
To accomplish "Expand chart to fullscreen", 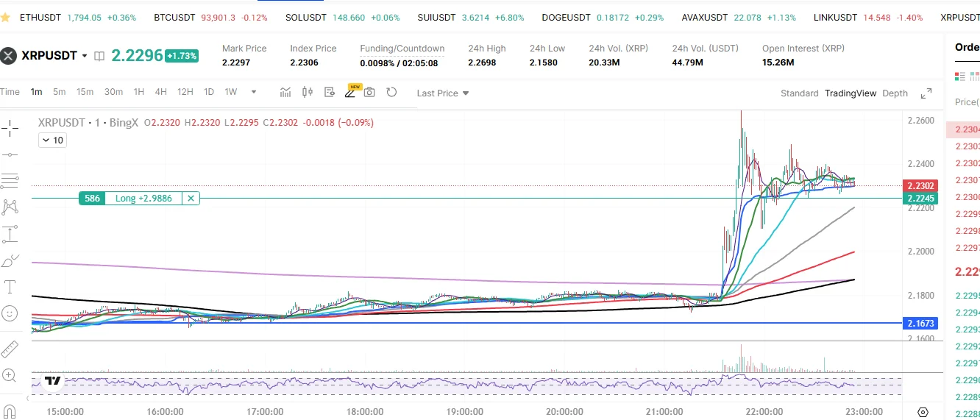I will (x=926, y=93).
